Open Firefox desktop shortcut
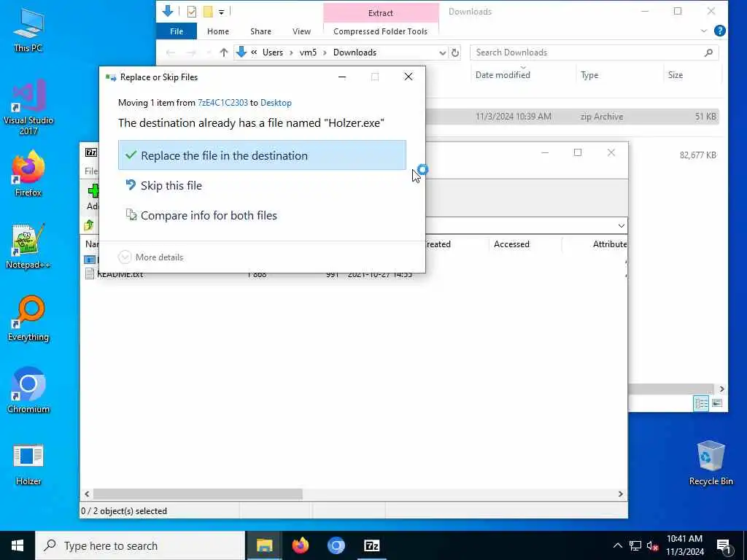This screenshot has height=560, width=747. pos(28,174)
